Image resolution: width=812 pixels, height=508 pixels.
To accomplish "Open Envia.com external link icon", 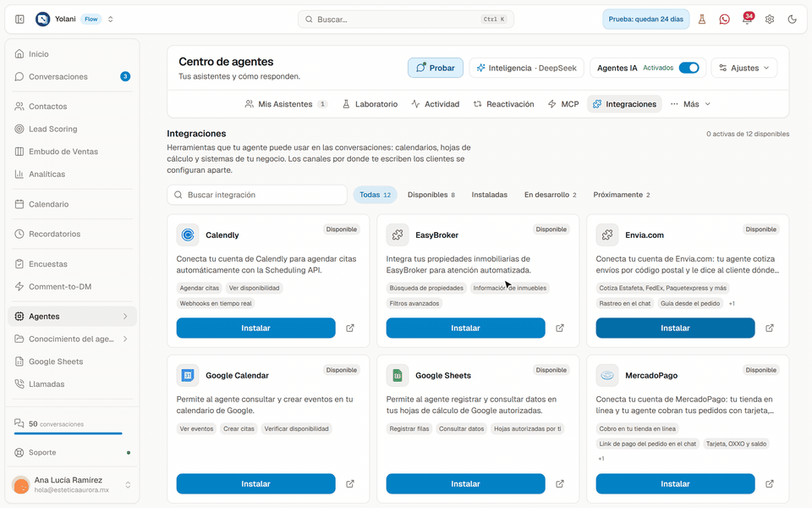I will (x=770, y=329).
